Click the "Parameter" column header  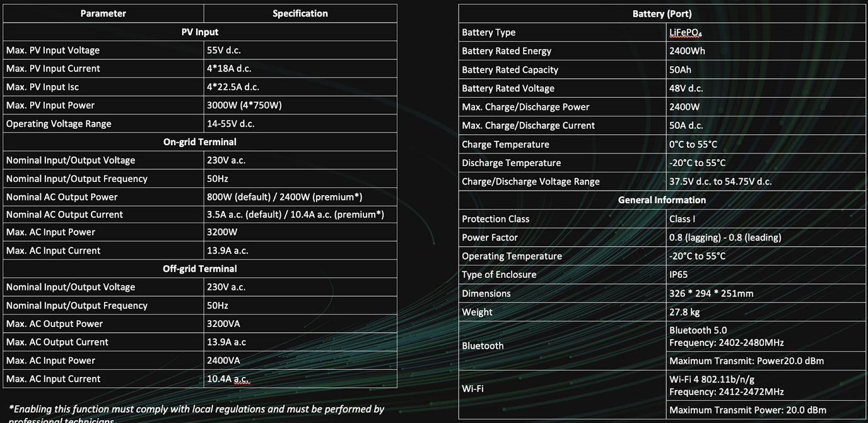point(103,13)
